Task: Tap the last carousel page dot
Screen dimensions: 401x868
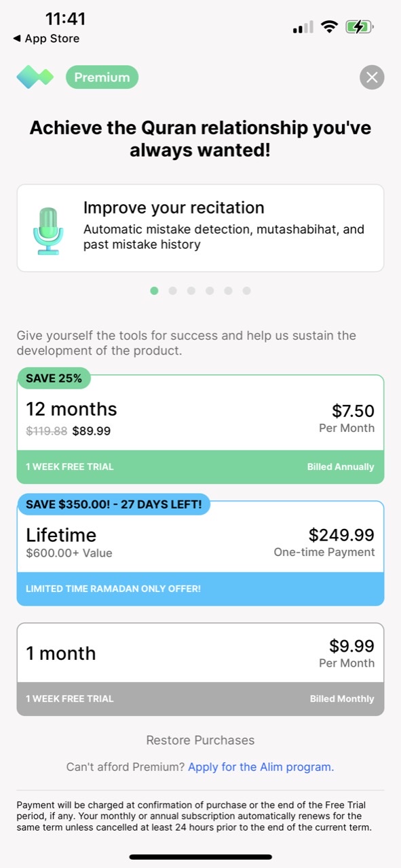Action: pyautogui.click(x=247, y=290)
